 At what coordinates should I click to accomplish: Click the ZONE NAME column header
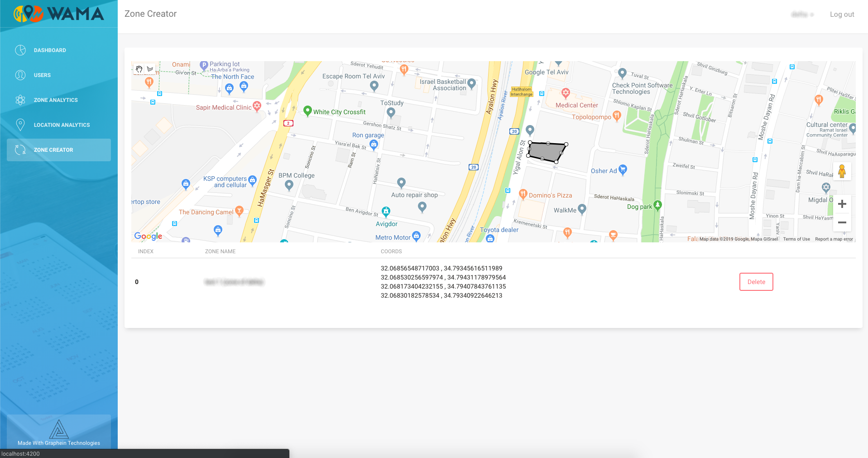click(220, 251)
